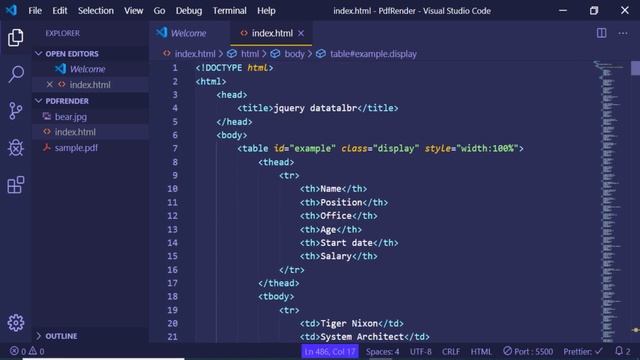The height and width of the screenshot is (360, 640).
Task: Click the <th>Name</th> line
Action: [333, 189]
